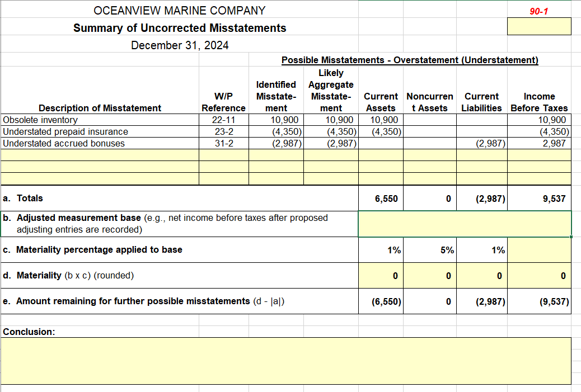
Task: Click the December 31, 2024 date cell
Action: point(179,45)
